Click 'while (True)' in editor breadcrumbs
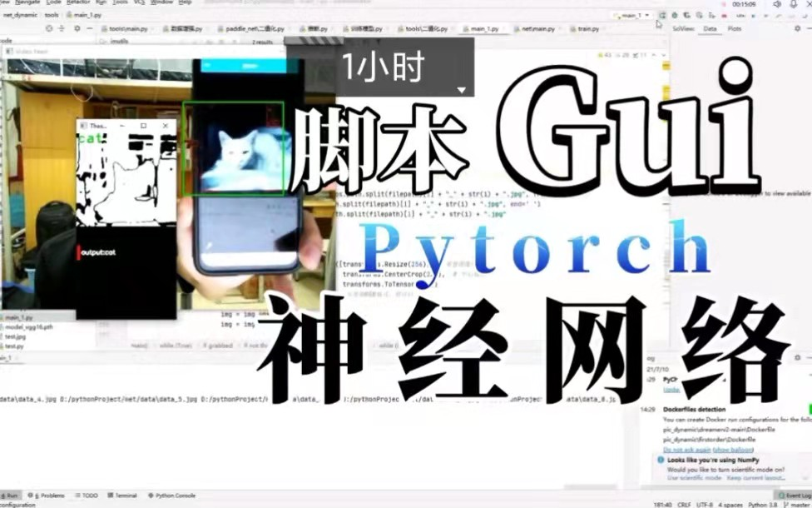Viewport: 812px width, 508px height. [x=176, y=346]
